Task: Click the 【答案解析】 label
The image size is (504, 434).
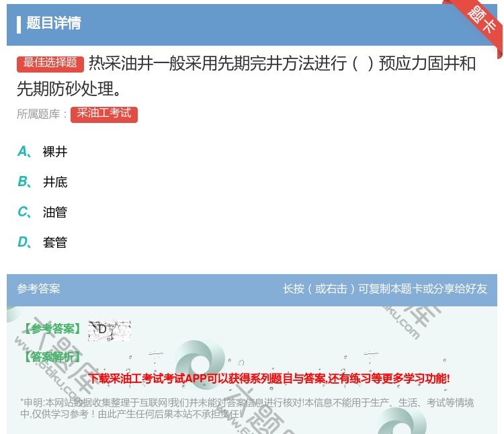Action: [52, 357]
